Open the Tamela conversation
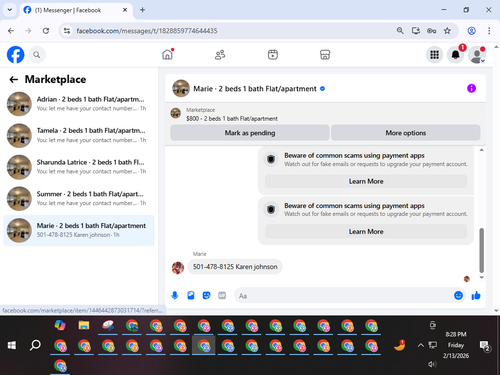500x375 pixels. [79, 135]
